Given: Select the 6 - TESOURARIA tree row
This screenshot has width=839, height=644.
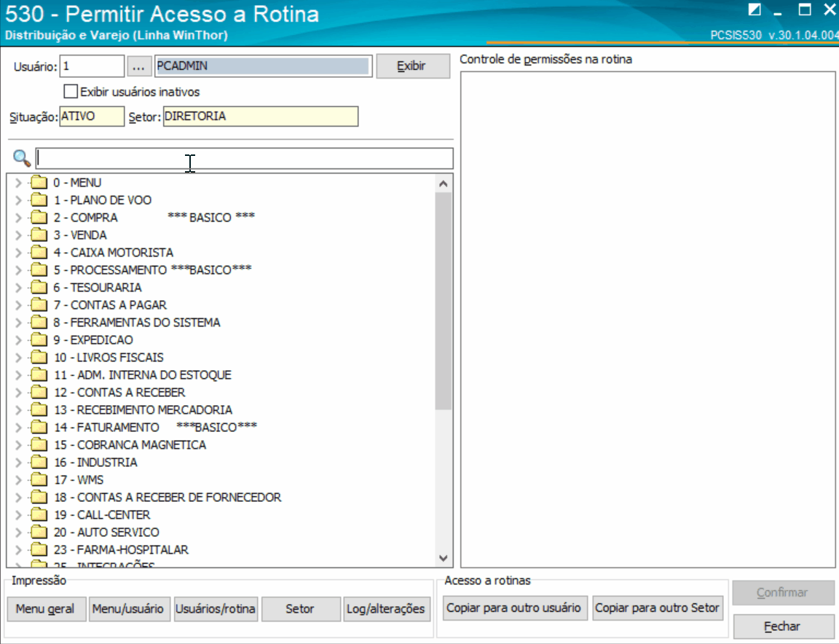Looking at the screenshot, I should coord(98,288).
